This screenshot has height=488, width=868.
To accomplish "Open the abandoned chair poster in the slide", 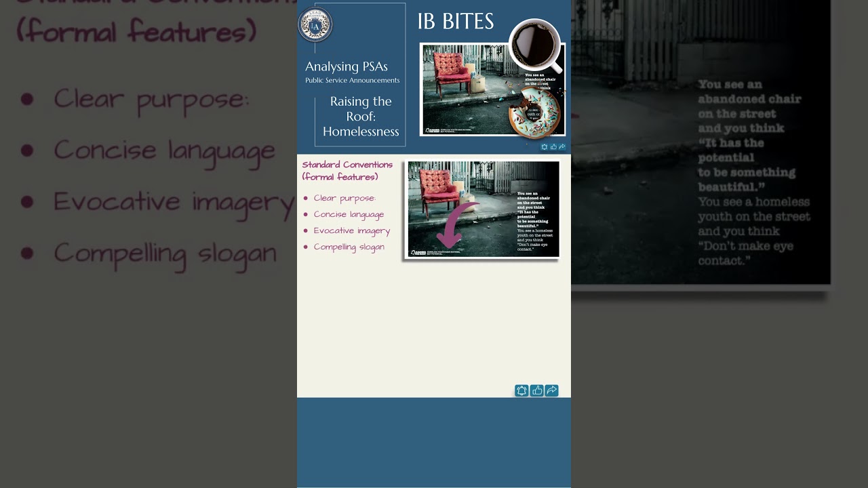I will [484, 209].
